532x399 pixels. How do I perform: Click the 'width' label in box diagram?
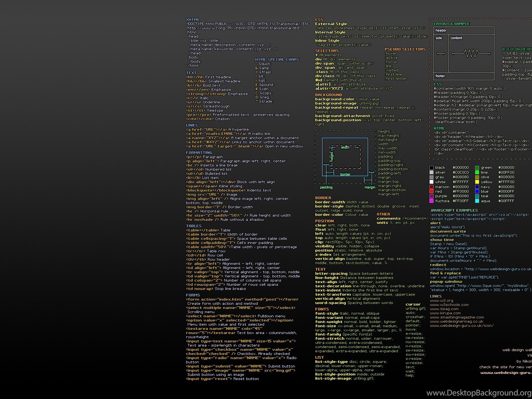click(345, 147)
